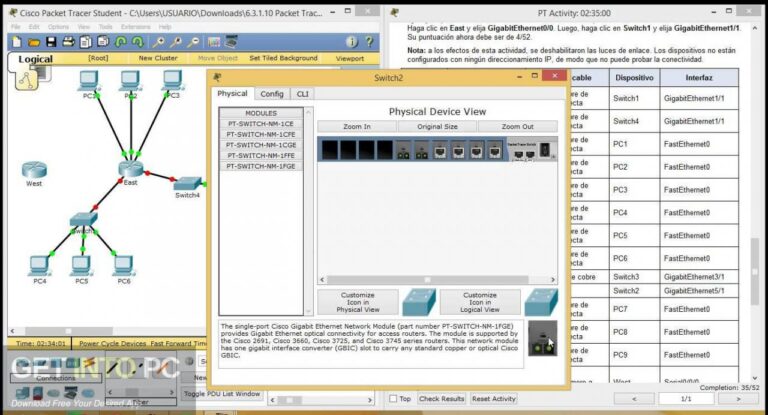Click the Viewport button

(350, 58)
